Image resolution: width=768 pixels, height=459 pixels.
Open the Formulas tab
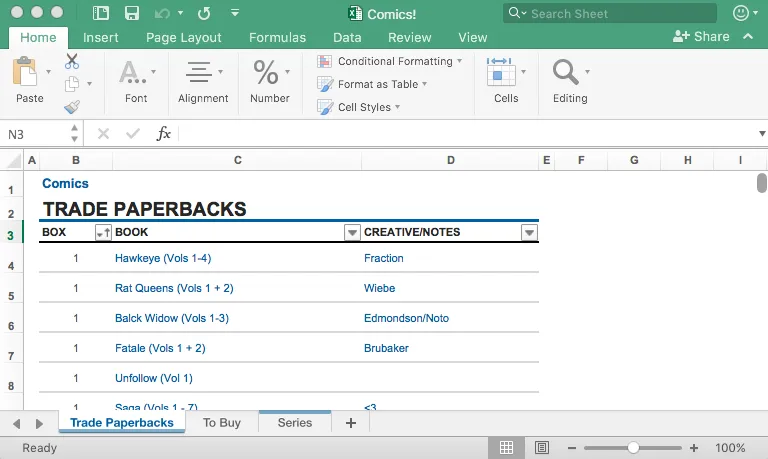click(277, 38)
